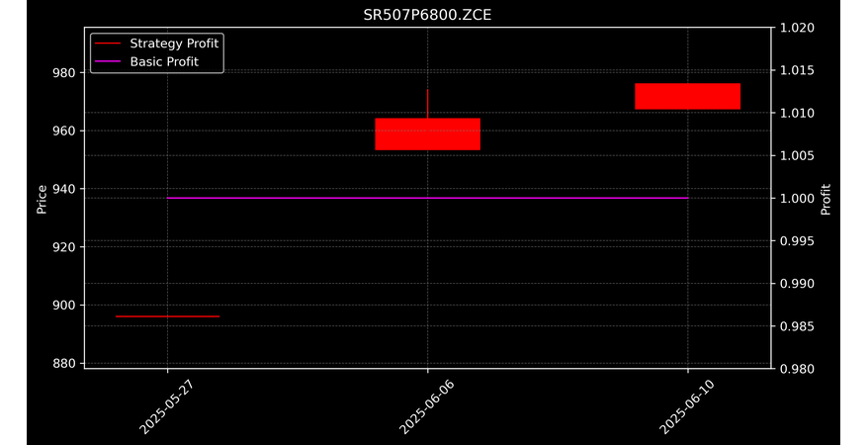Image resolution: width=868 pixels, height=445 pixels.
Task: Click the 0.980 profit tick label
Action: 797,369
